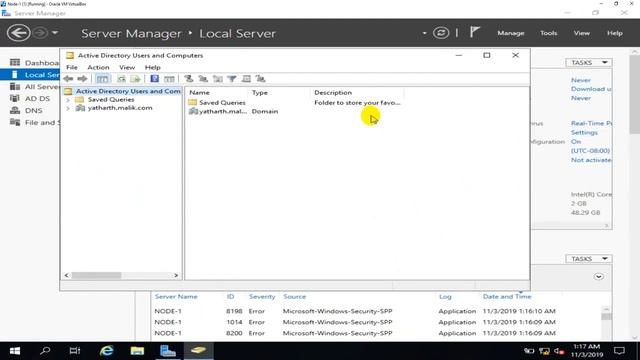Screen dimensions: 640x360
Task: Click the Server Manager refresh icon
Action: [441, 33]
